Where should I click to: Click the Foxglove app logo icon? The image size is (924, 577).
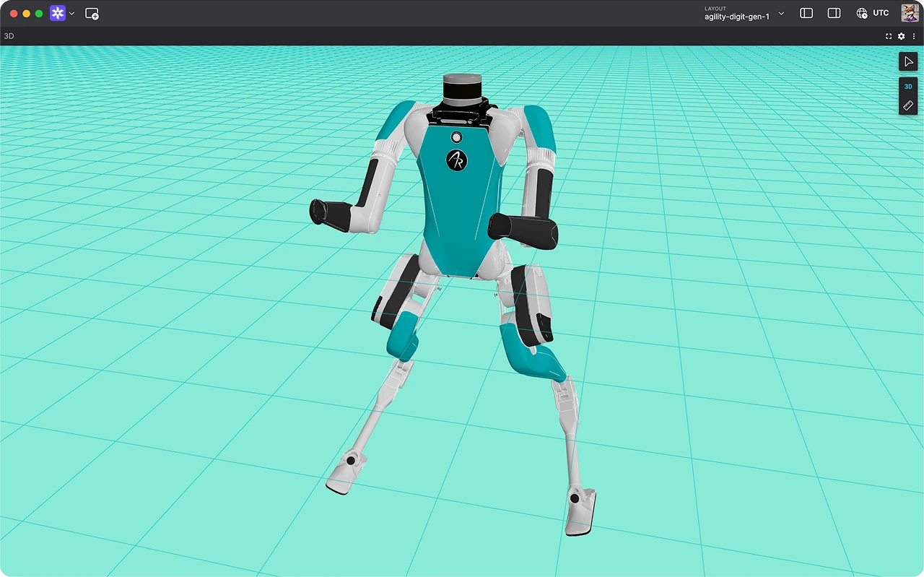click(x=57, y=13)
